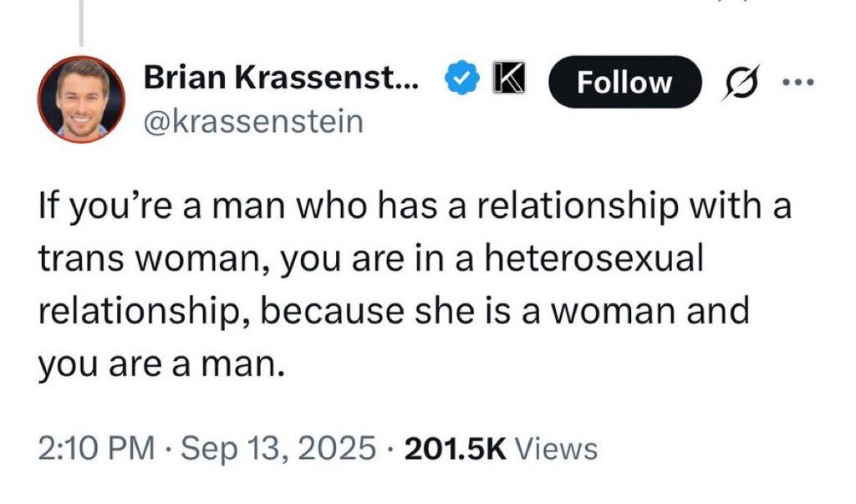Click the vertical thread line above the avatar

[x=81, y=23]
